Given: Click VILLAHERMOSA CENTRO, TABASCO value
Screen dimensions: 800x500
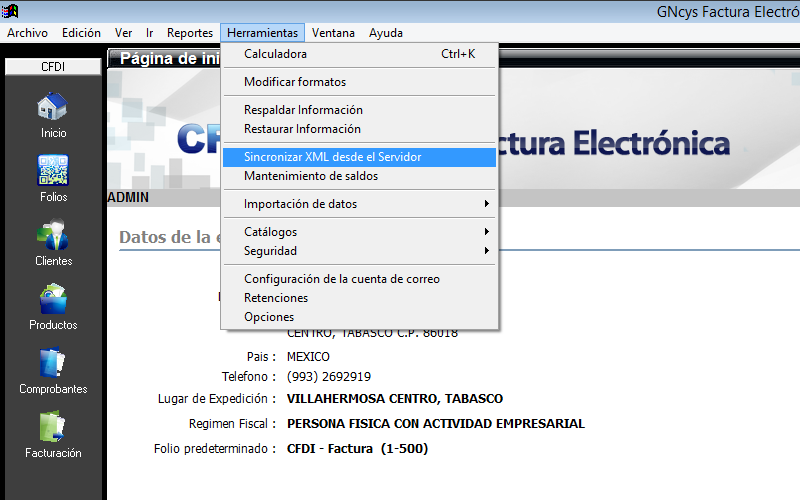Looking at the screenshot, I should point(395,398).
